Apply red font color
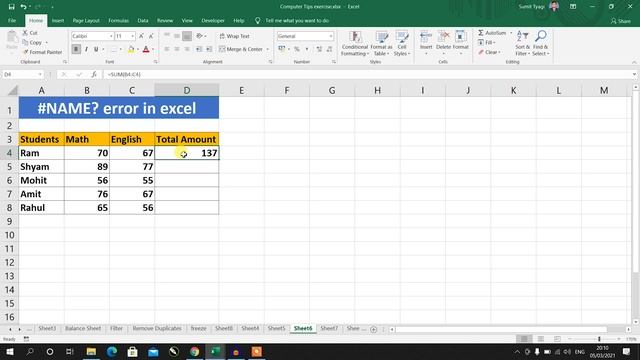The width and height of the screenshot is (640, 360). [x=146, y=49]
